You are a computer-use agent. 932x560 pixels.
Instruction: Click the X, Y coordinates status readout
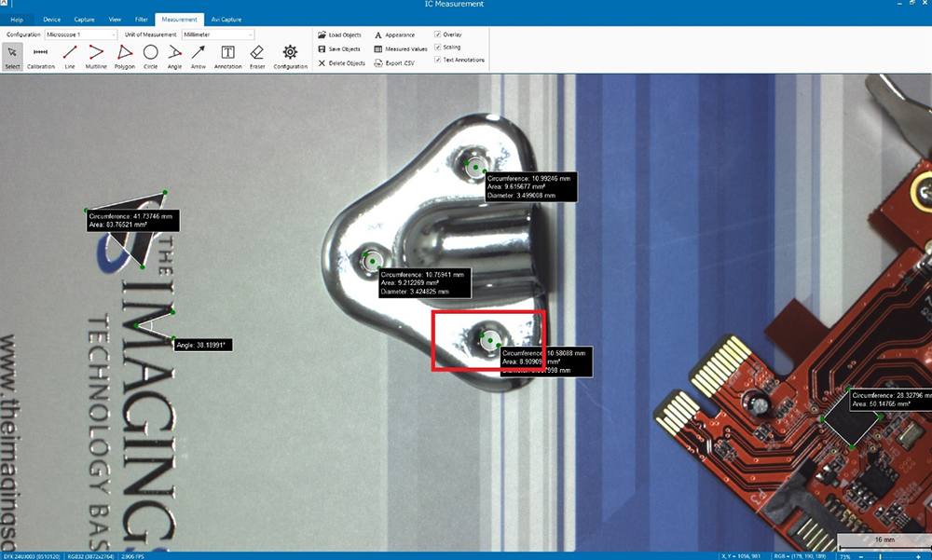click(741, 556)
